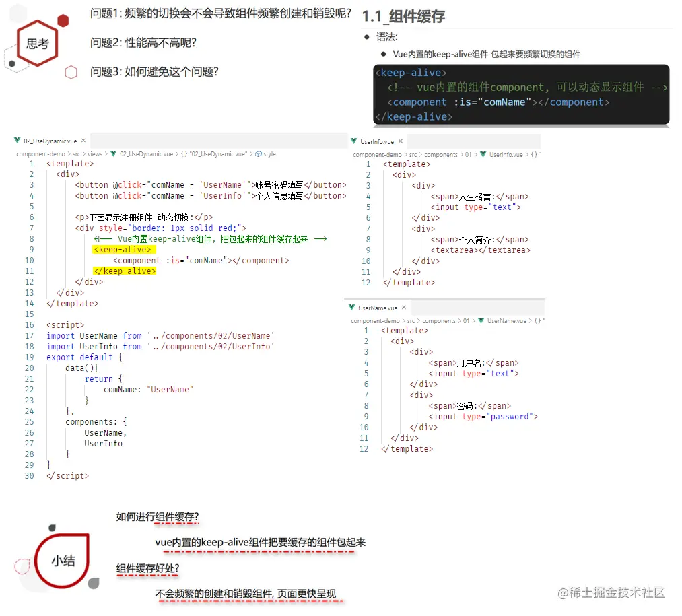682x616 pixels.
Task: Click the hexagon icon labeled 思考
Action: coord(38,43)
